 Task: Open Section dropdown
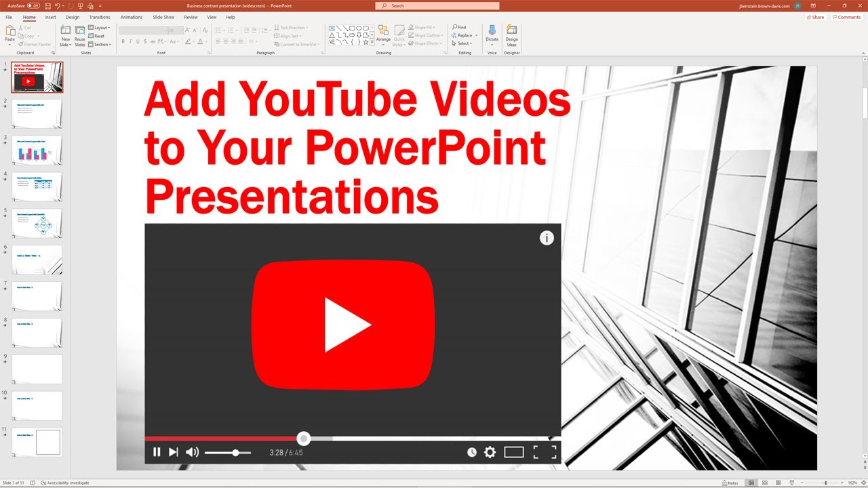pos(100,44)
